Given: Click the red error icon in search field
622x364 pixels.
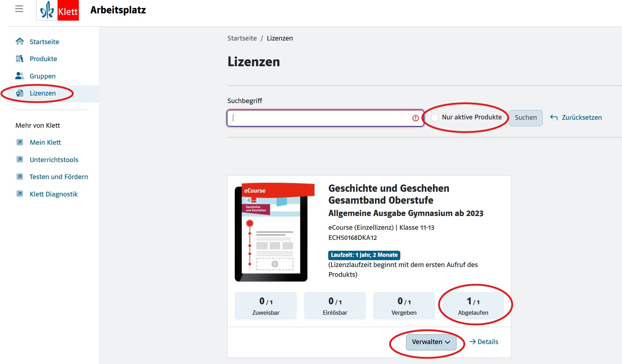Looking at the screenshot, I should point(416,118).
